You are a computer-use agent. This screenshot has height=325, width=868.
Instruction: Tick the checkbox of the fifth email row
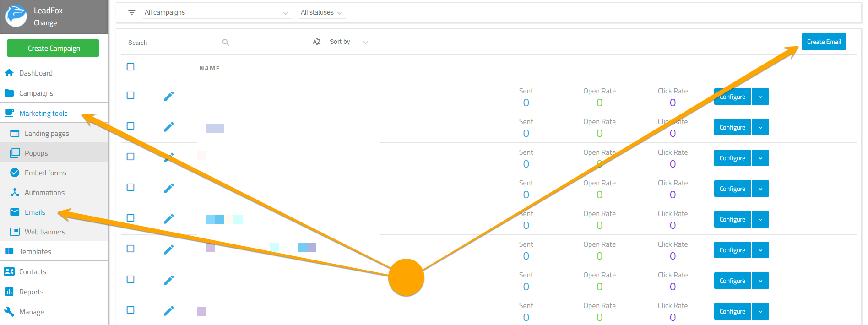(130, 218)
